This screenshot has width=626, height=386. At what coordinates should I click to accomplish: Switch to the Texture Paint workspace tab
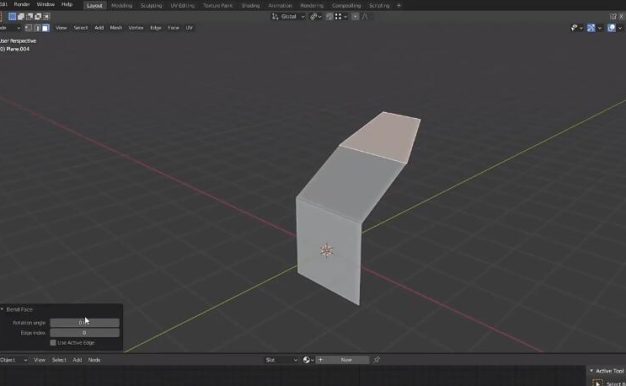coord(218,6)
